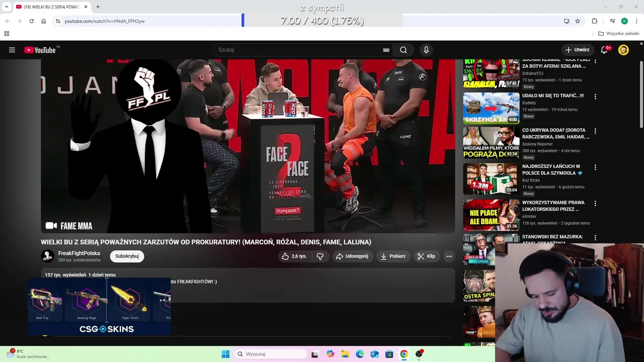Open options for UDAŁO MI SIĘ TO TRAFIĆ video
Viewport: 644px width, 362px height.
tap(595, 97)
